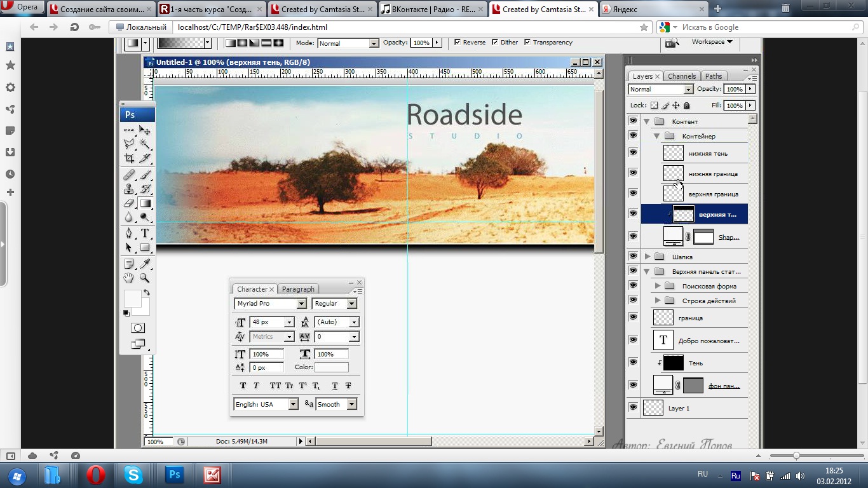Select the Rectangle shape tool
Image resolution: width=868 pixels, height=488 pixels.
click(145, 248)
